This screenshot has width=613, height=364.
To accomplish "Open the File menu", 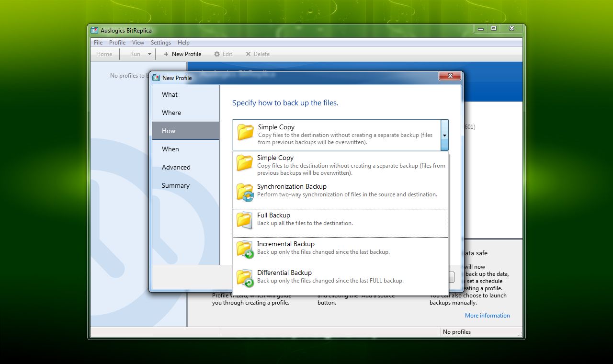I will pos(98,43).
